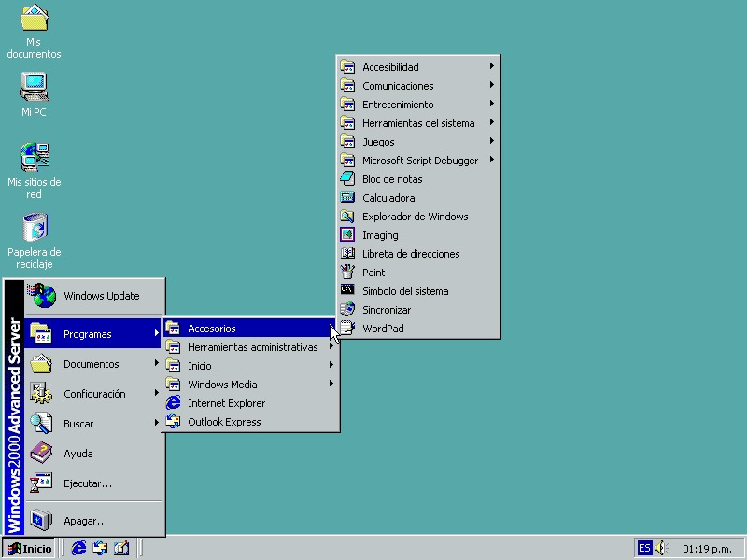Click the Ejecutar... label
This screenshot has height=560, width=747.
pos(88,483)
